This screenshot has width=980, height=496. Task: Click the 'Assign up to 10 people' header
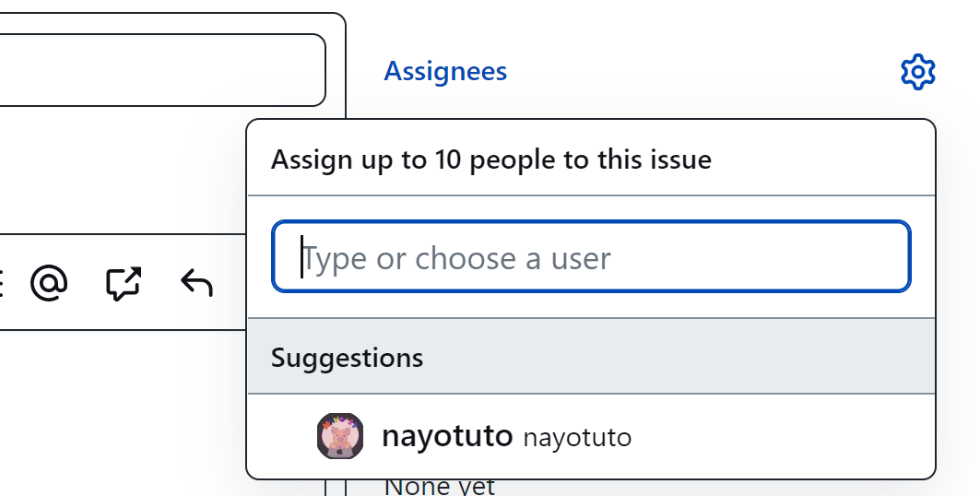pyautogui.click(x=490, y=159)
